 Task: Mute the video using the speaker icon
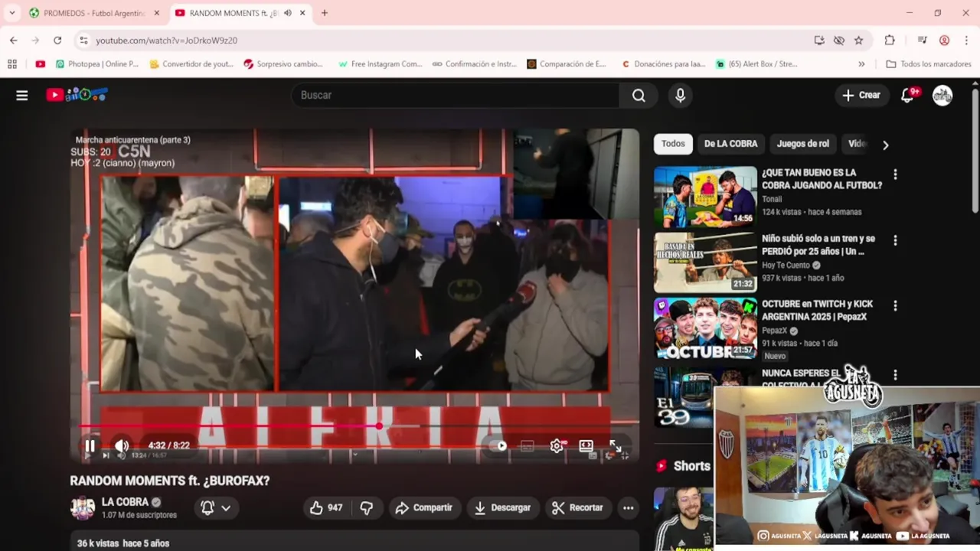122,445
